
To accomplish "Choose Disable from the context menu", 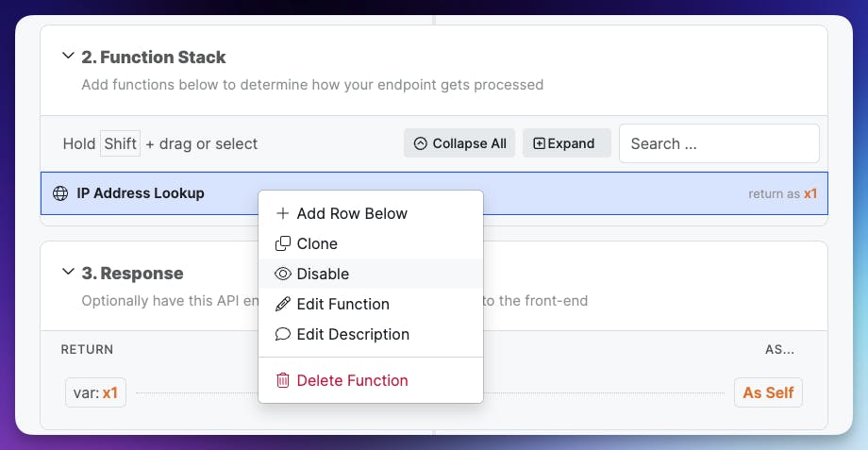I will click(323, 274).
